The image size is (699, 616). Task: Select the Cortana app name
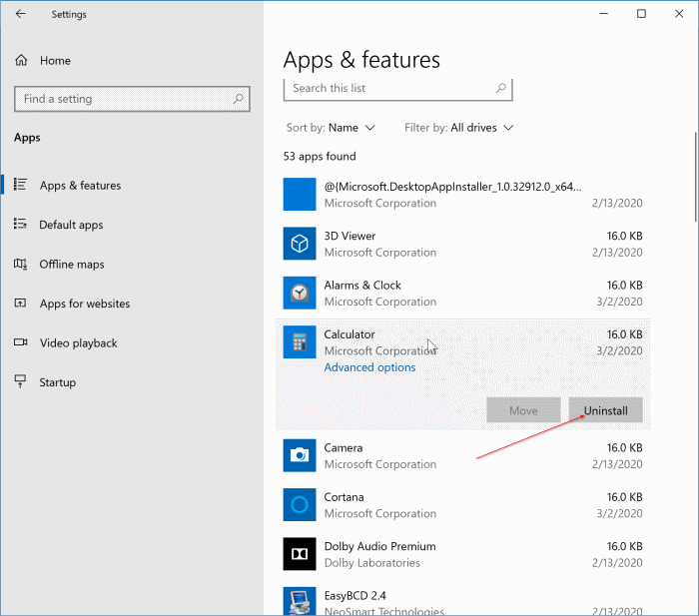[344, 497]
